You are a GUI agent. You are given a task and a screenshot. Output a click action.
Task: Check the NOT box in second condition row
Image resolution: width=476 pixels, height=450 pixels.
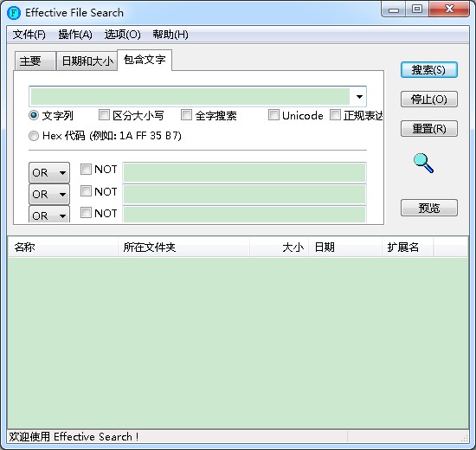tap(86, 191)
